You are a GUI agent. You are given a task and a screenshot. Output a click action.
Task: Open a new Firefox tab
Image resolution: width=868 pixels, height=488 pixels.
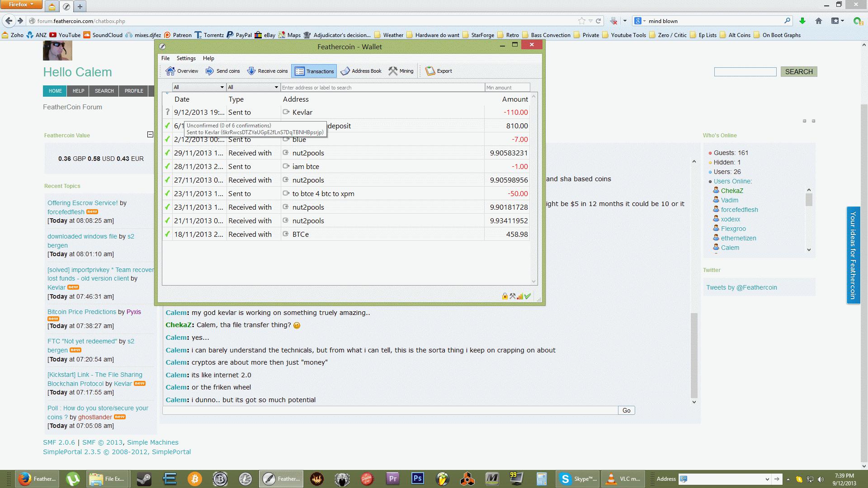tap(80, 6)
